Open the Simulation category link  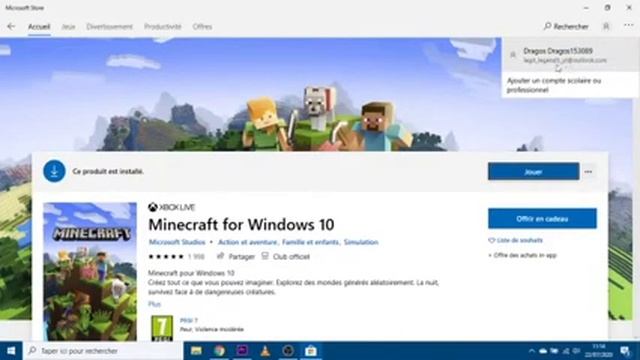361,242
